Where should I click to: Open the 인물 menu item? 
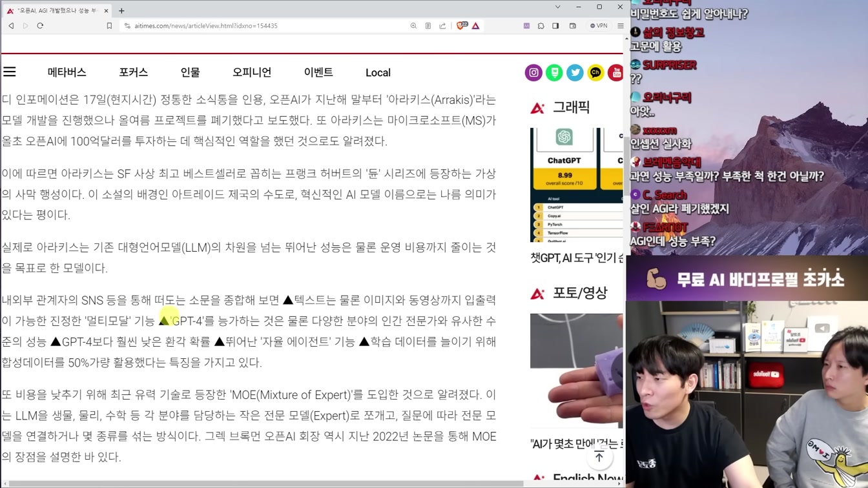tap(190, 72)
